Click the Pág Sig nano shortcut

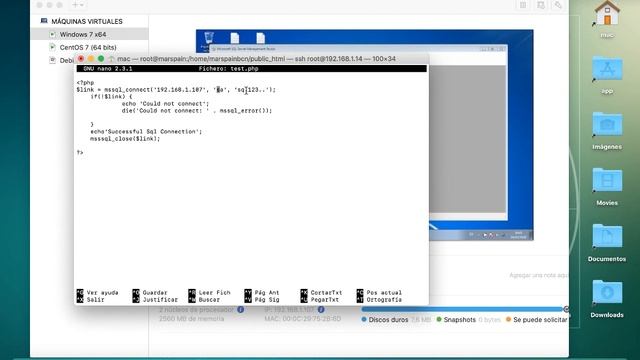[x=262, y=300]
